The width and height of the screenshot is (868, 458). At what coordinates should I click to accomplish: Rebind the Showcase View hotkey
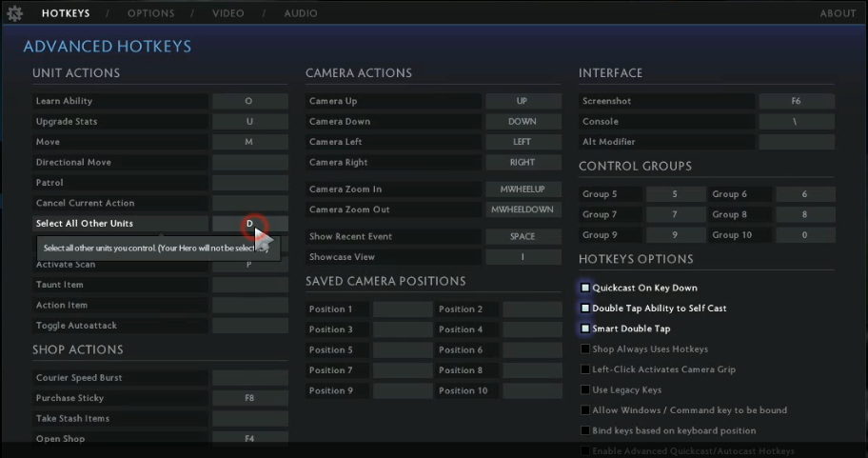(523, 257)
